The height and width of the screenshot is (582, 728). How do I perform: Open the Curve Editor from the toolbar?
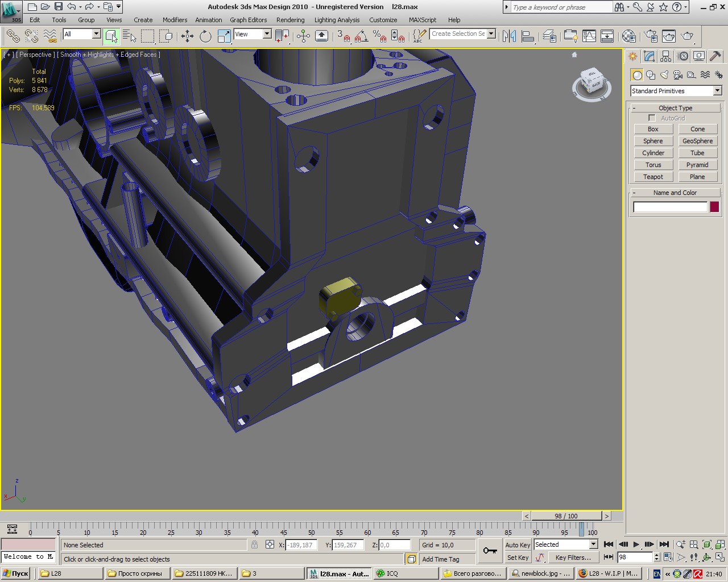click(589, 36)
